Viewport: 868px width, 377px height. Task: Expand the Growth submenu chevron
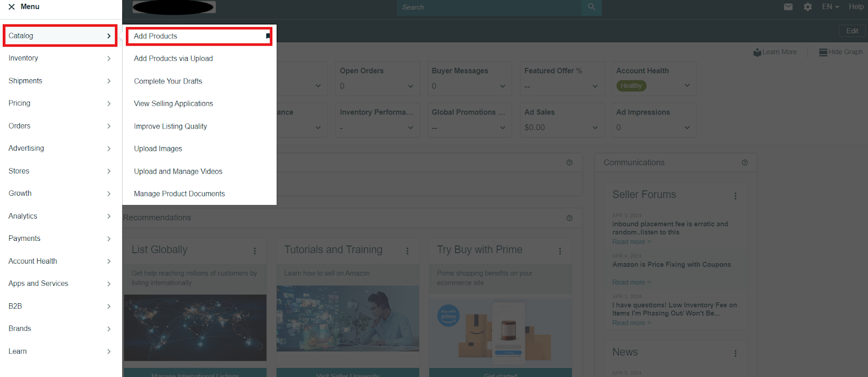click(x=109, y=194)
